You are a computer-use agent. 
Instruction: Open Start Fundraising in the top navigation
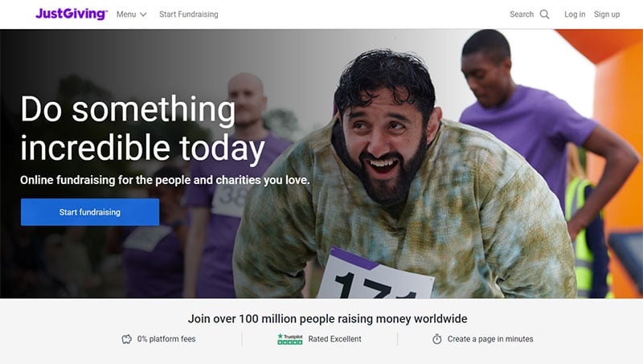tap(189, 14)
